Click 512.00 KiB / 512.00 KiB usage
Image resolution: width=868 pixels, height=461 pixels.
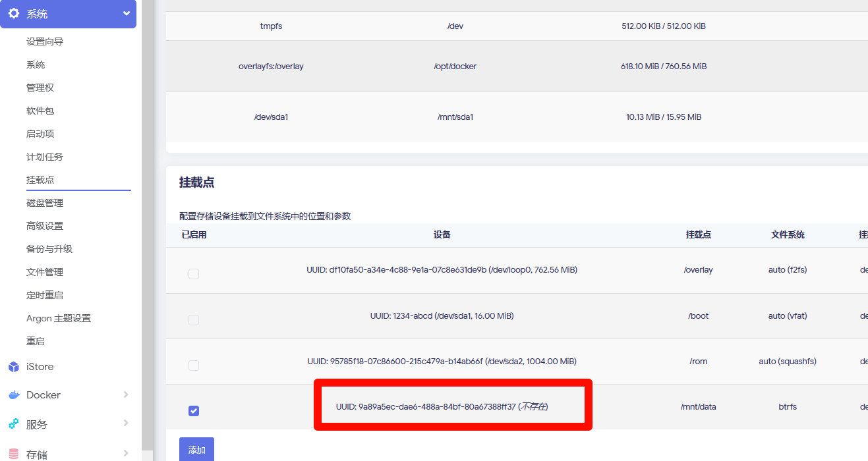(x=664, y=26)
